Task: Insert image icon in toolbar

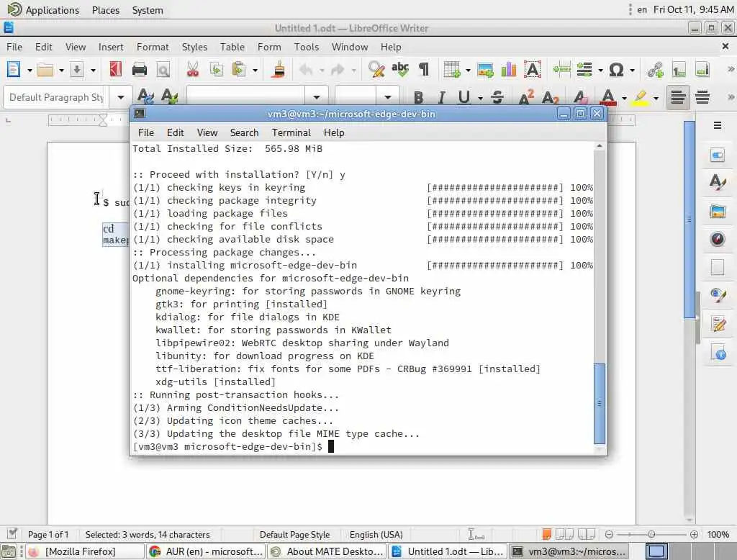Action: tap(484, 70)
